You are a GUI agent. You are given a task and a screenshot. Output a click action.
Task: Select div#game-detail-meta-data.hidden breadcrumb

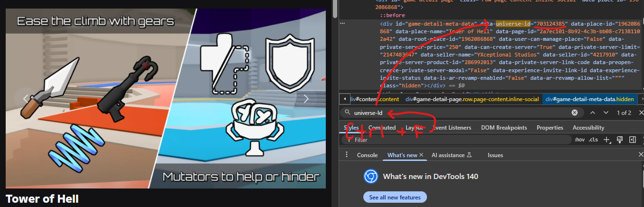pyautogui.click(x=589, y=99)
